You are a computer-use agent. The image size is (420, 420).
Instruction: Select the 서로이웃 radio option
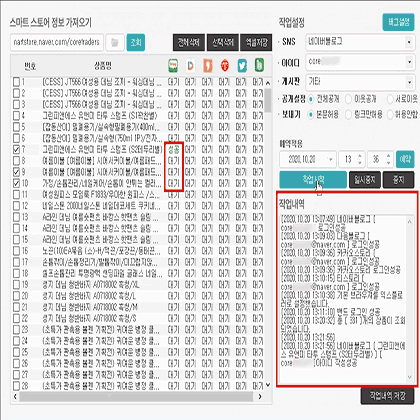[x=390, y=99]
